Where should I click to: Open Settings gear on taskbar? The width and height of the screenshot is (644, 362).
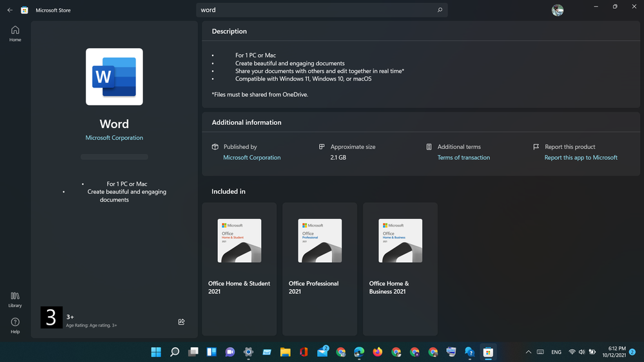[248, 352]
